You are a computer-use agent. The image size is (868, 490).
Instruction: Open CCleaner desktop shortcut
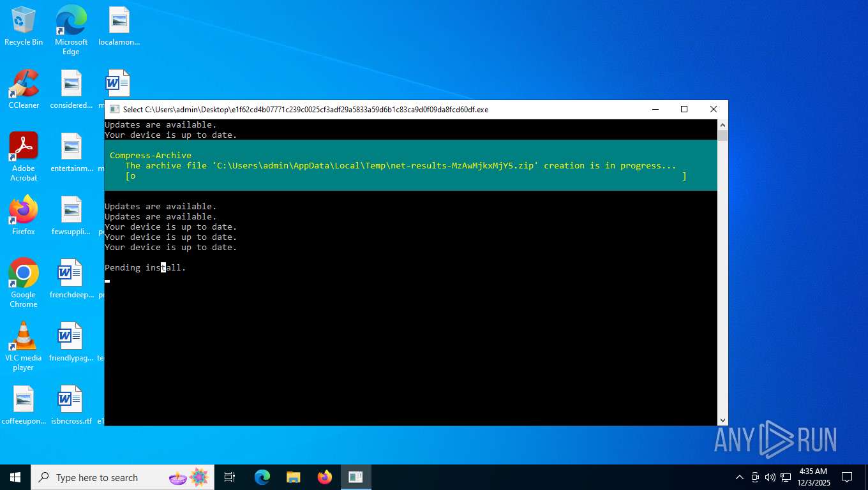[x=24, y=90]
